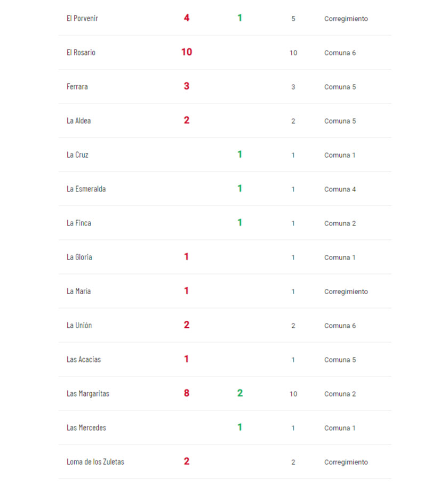This screenshot has width=448, height=485.
Task: Select the La María row name
Action: (x=78, y=292)
